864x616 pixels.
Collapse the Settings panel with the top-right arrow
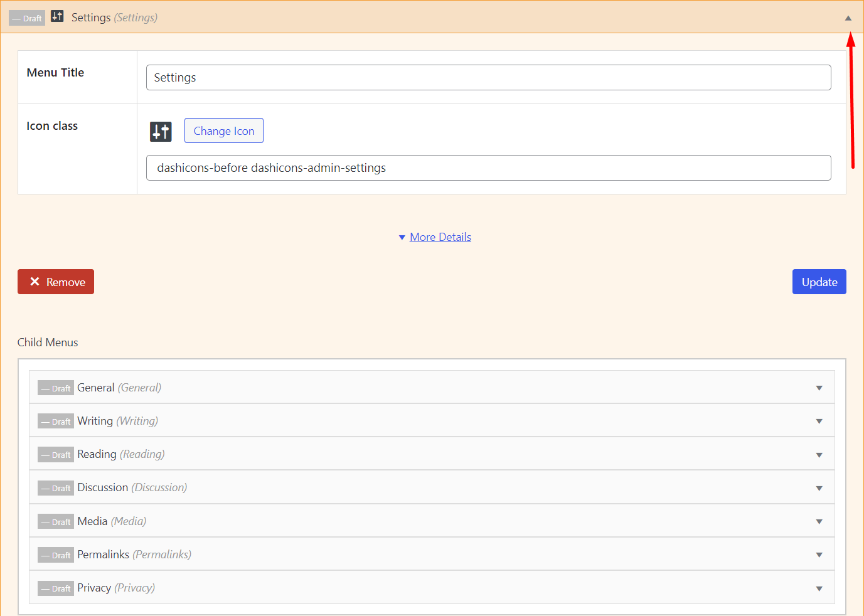(848, 18)
